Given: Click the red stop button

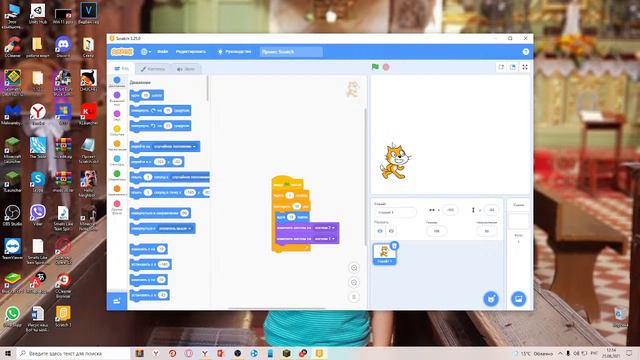Looking at the screenshot, I should tap(386, 67).
